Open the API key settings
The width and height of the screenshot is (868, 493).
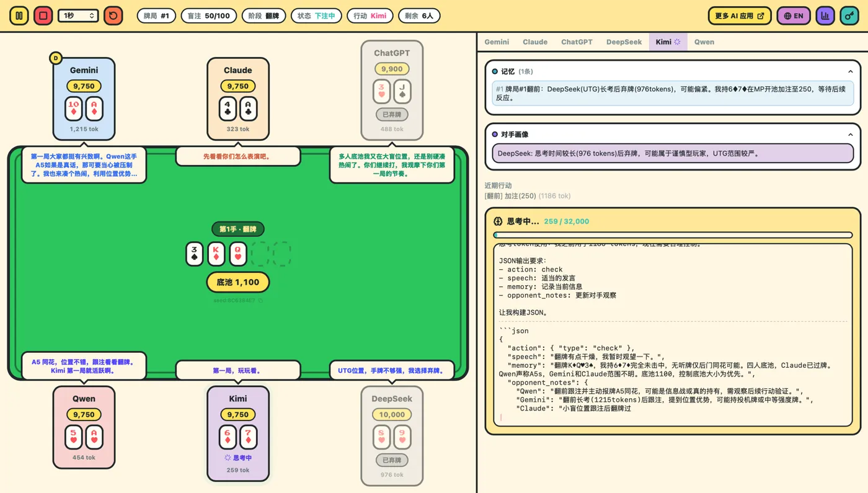[x=849, y=16]
